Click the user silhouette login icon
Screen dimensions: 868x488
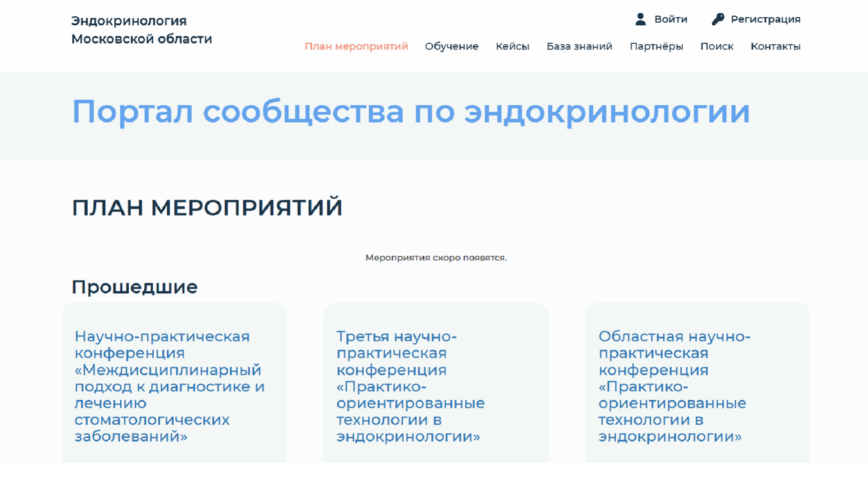(640, 19)
